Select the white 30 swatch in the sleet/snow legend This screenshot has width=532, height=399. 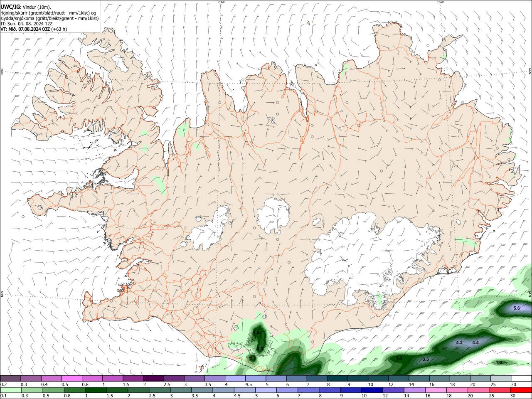521,378
